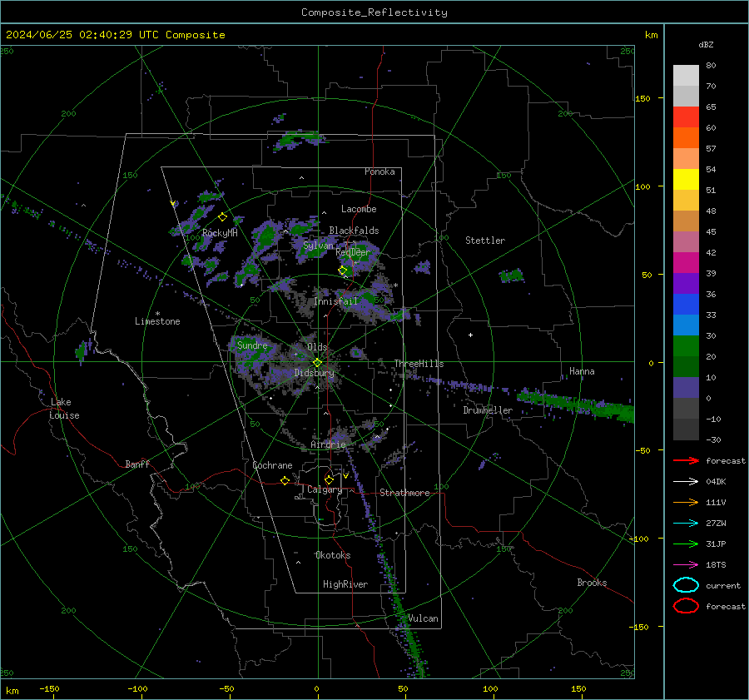Image resolution: width=749 pixels, height=700 pixels.
Task: Click the yellow diamond at radar center near Olds
Action: [x=317, y=363]
